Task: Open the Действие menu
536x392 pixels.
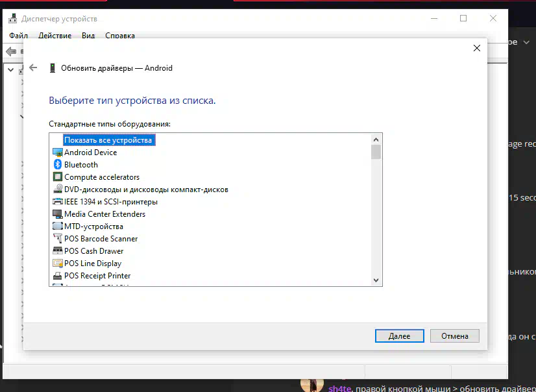Action: 55,36
